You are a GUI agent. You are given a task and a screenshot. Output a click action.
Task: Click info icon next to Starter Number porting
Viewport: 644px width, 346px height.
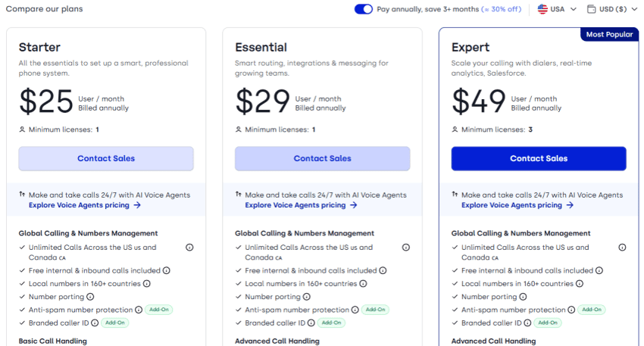click(90, 297)
